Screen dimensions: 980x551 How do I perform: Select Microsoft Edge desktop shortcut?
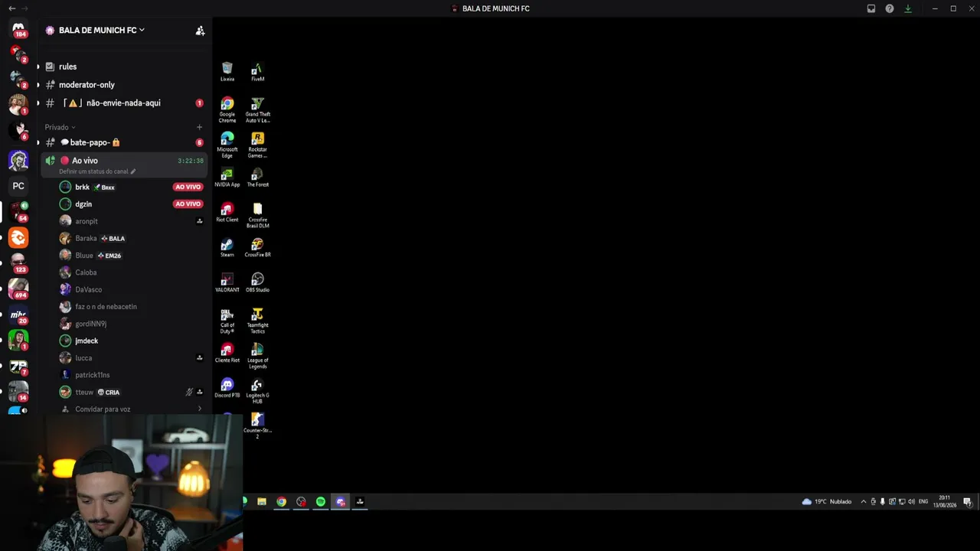point(227,145)
